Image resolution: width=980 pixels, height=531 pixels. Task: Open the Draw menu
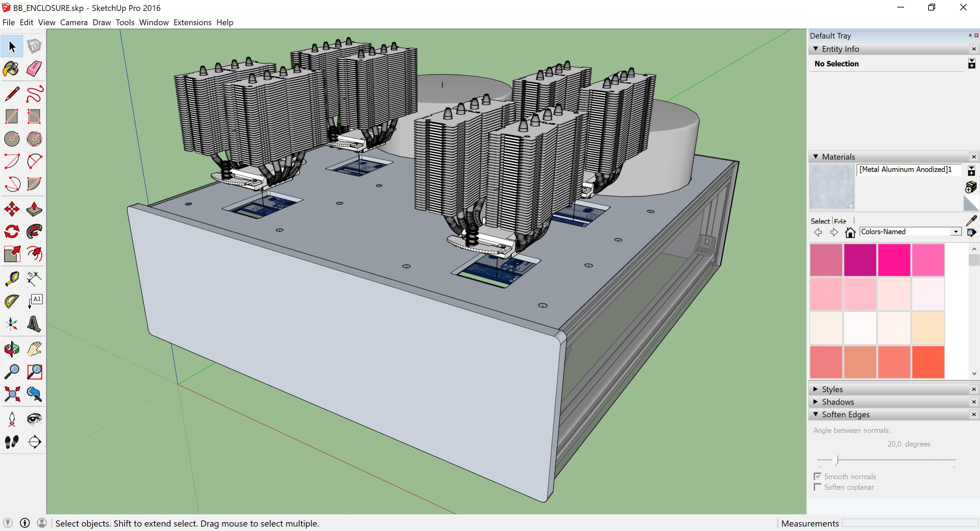click(101, 22)
